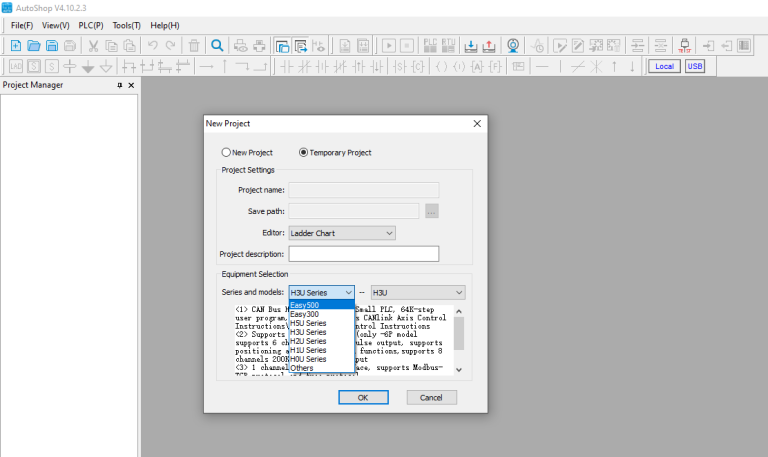The image size is (768, 457).
Task: Toggle the information output window icon
Action: click(300, 46)
